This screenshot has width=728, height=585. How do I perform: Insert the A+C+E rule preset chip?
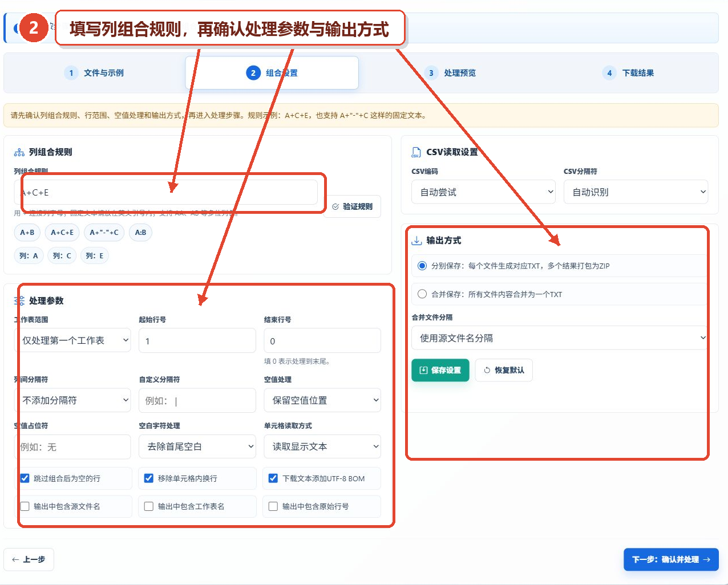(62, 233)
